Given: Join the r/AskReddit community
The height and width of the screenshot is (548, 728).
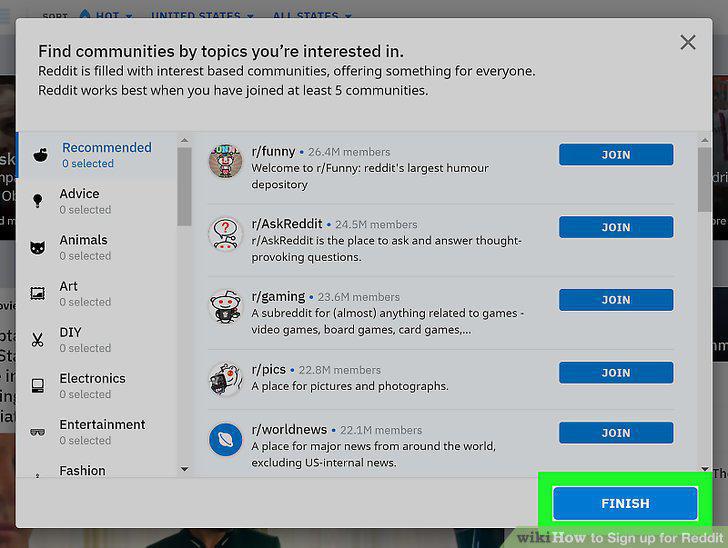Looking at the screenshot, I should [x=616, y=227].
